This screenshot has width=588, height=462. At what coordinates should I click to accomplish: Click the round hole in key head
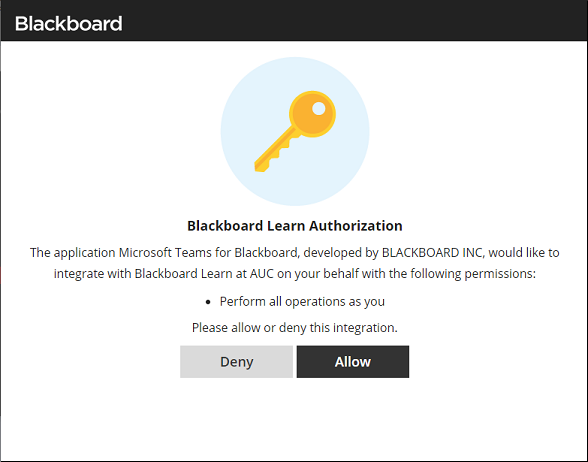point(319,108)
